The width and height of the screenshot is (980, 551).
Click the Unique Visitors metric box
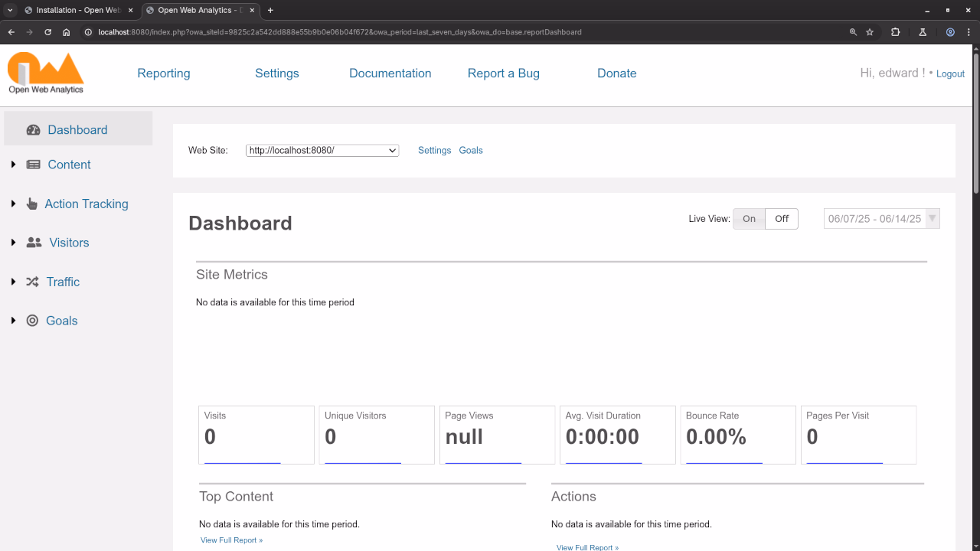pos(377,435)
